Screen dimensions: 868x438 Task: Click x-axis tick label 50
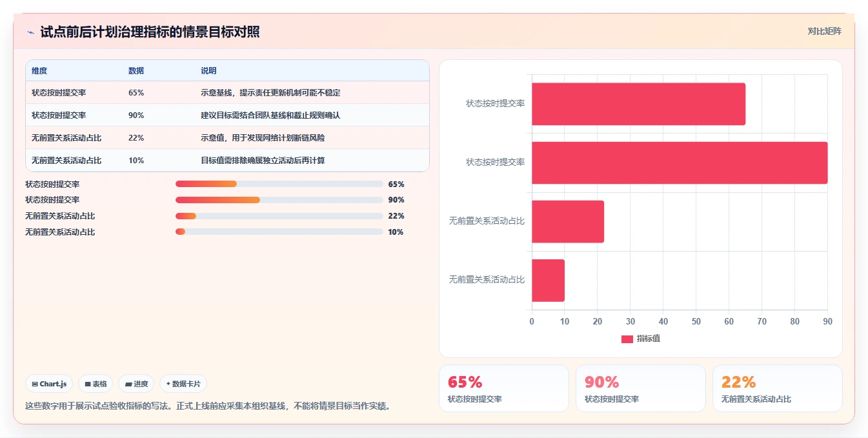[x=696, y=321]
